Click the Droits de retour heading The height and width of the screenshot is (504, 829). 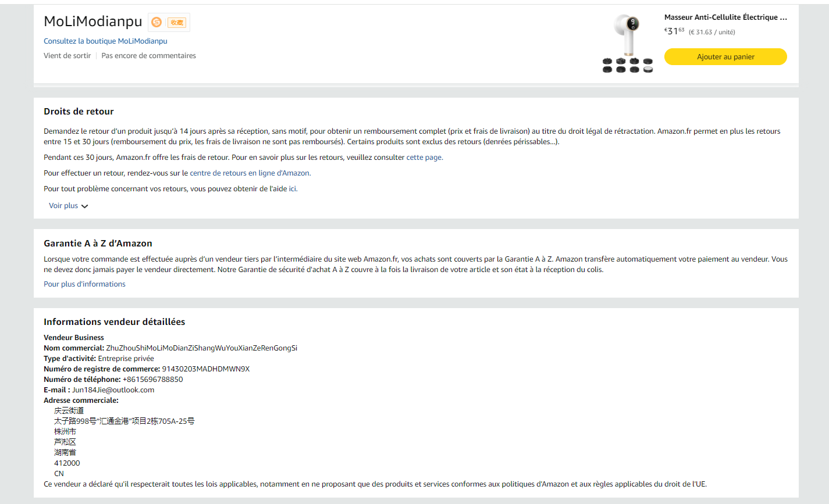click(x=79, y=112)
